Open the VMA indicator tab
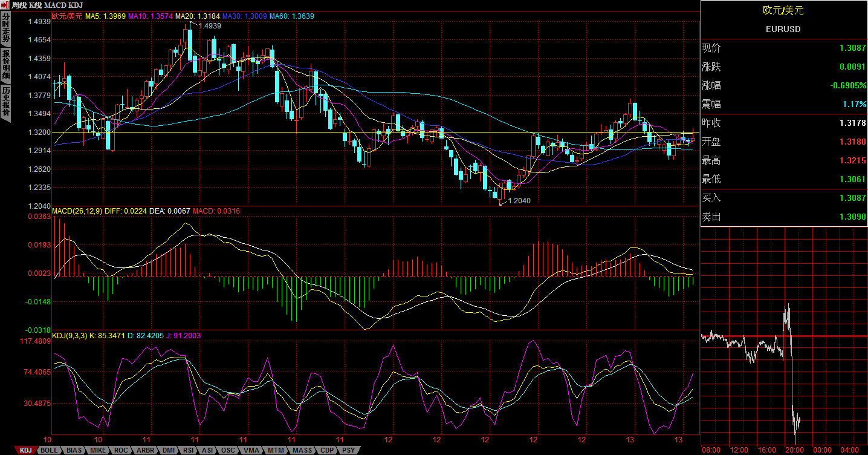Image resolution: width=868 pixels, height=455 pixels. click(251, 450)
